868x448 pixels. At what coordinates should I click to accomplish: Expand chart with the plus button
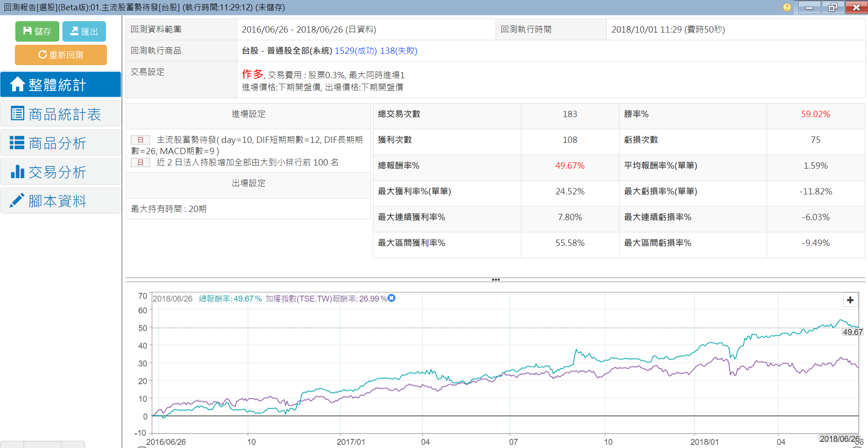click(850, 300)
